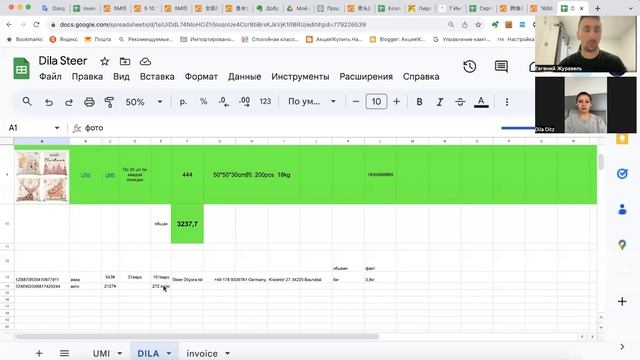Expand the DILA tab options arrow
The width and height of the screenshot is (640, 360).
point(169,353)
